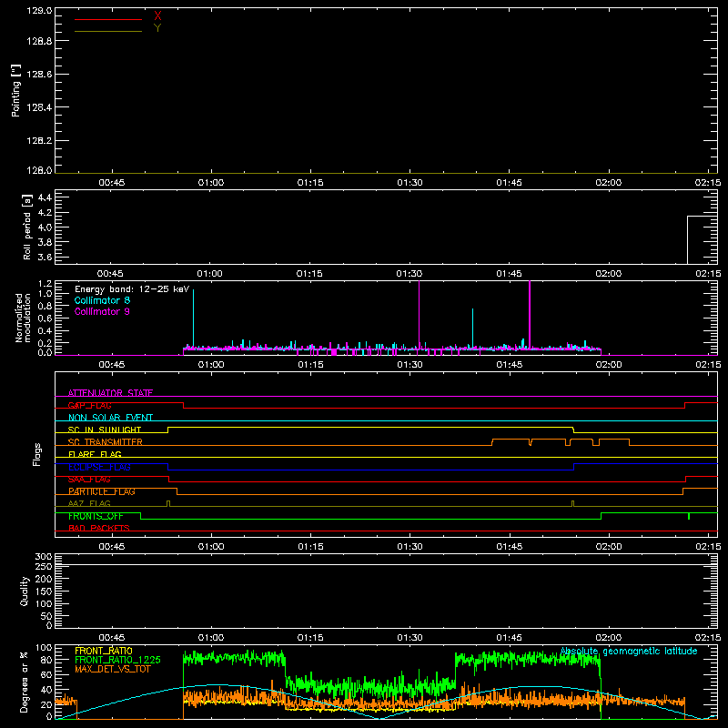This screenshot has width=728, height=728.
Task: Click the olive Y legend line
Action: coord(108,31)
